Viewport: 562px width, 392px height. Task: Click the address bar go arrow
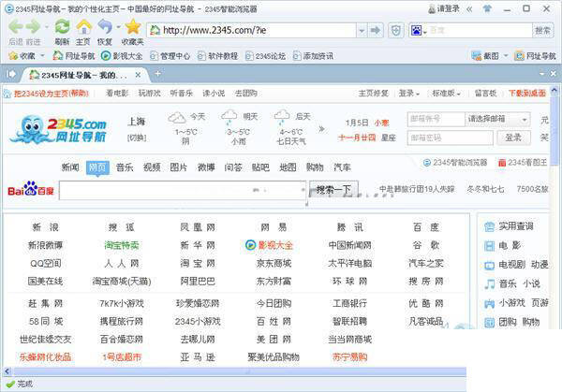[376, 31]
